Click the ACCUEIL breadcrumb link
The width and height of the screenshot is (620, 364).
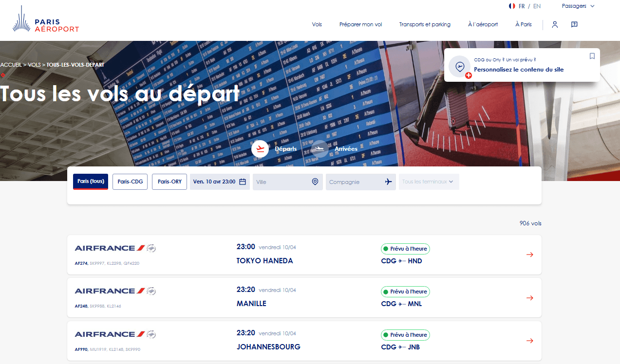point(11,65)
